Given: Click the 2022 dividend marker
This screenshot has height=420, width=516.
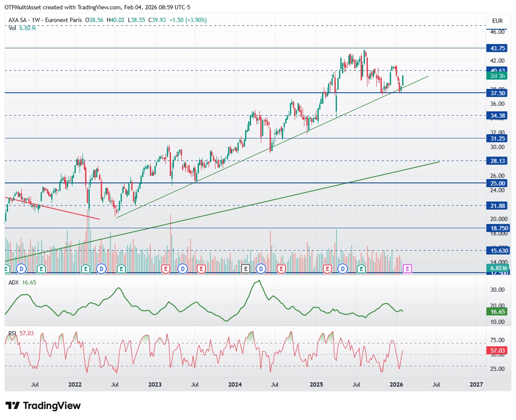Looking at the screenshot, I should pos(101,268).
